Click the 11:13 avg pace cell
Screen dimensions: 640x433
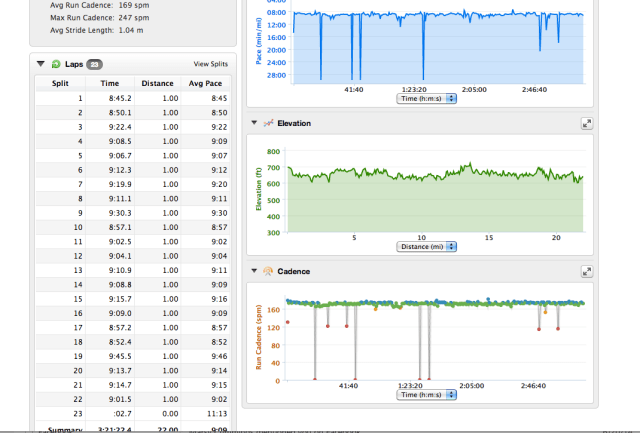(x=217, y=414)
